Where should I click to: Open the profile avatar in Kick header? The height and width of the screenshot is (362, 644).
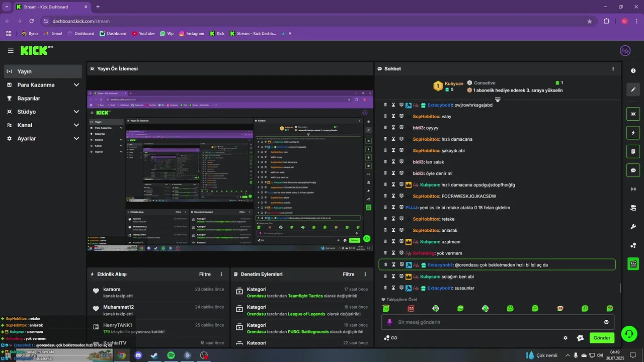tap(625, 51)
